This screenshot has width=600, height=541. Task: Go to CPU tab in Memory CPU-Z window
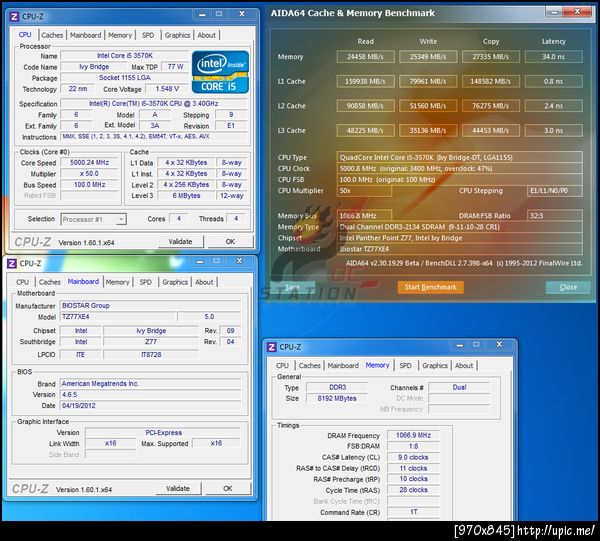pyautogui.click(x=282, y=365)
